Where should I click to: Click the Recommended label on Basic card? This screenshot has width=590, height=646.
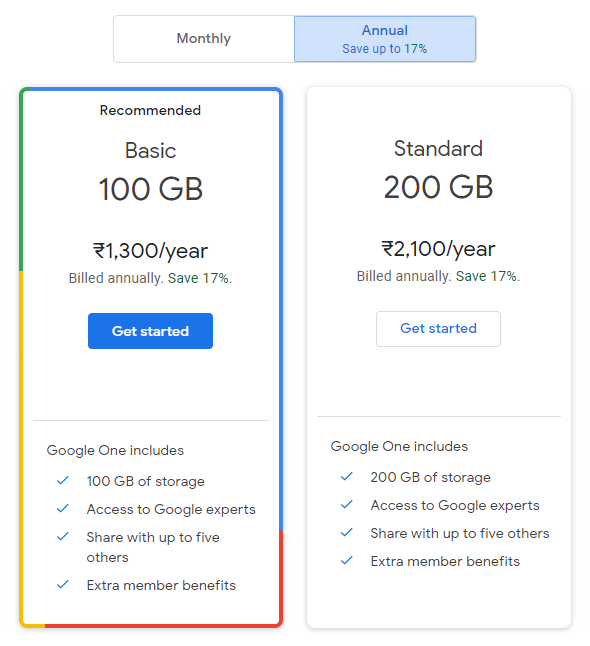[x=150, y=110]
